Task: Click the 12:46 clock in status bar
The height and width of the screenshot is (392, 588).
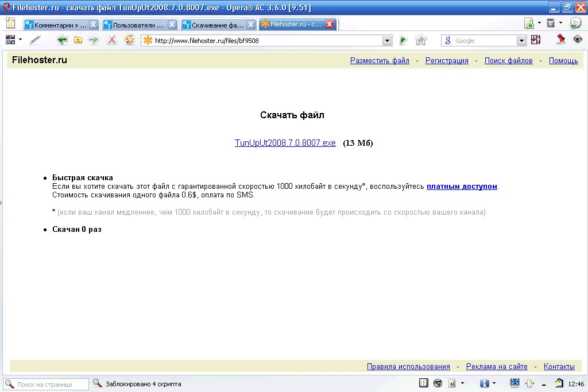Action: 576,384
